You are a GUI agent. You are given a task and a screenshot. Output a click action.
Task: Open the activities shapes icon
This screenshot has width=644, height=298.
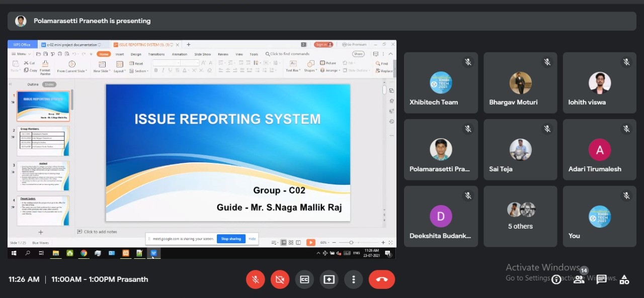(624, 280)
